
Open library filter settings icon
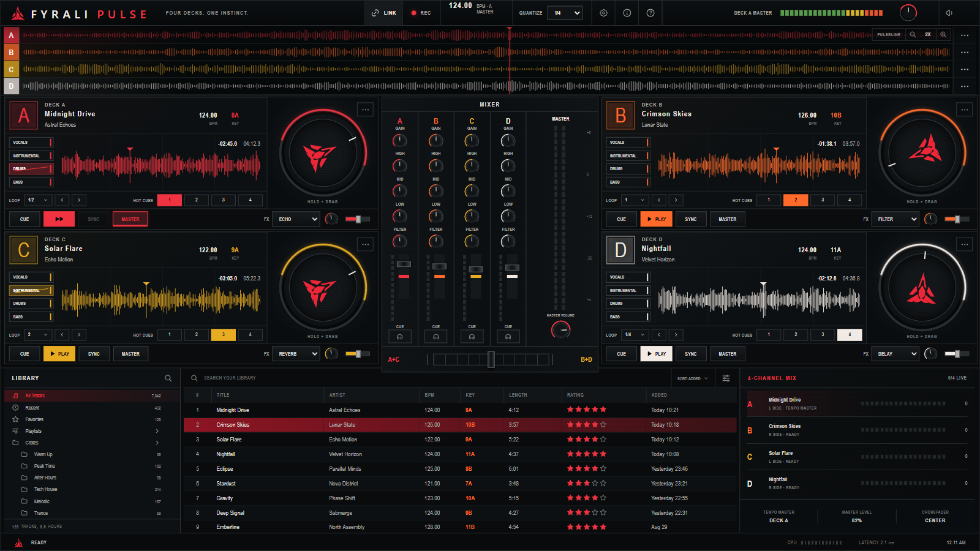(726, 378)
